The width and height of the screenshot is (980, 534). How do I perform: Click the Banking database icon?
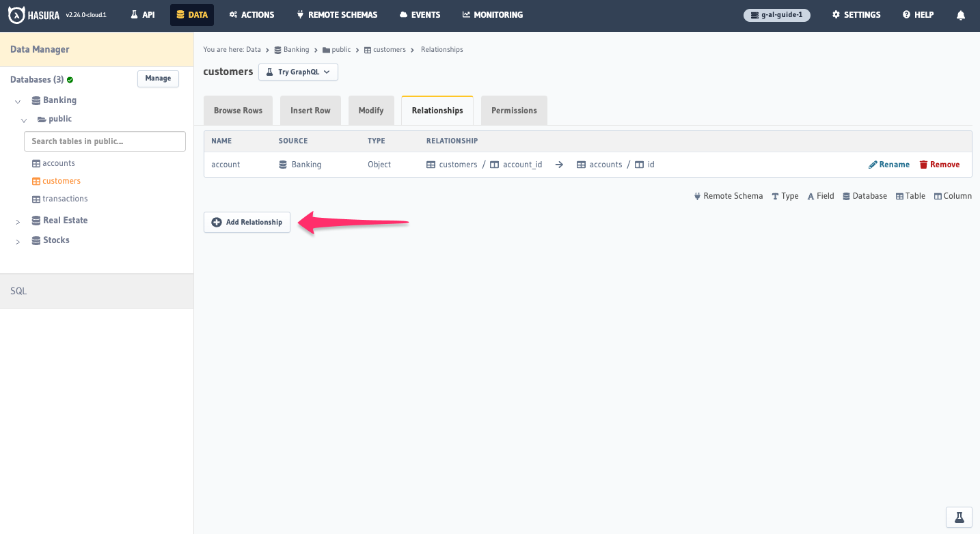36,100
